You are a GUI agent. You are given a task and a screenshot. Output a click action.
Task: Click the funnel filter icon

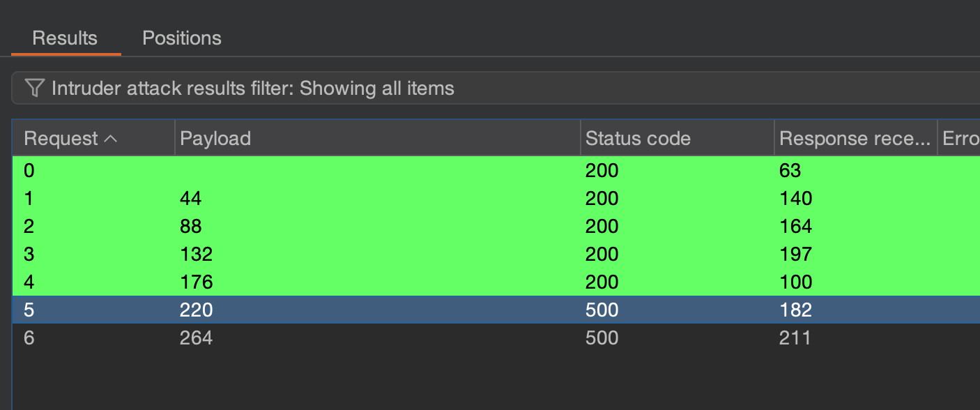(34, 89)
